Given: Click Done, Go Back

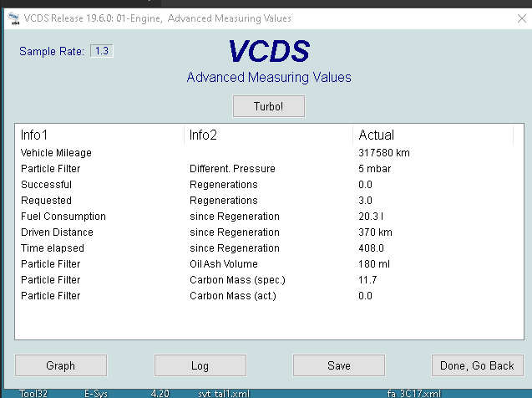Looking at the screenshot, I should coord(477,365).
